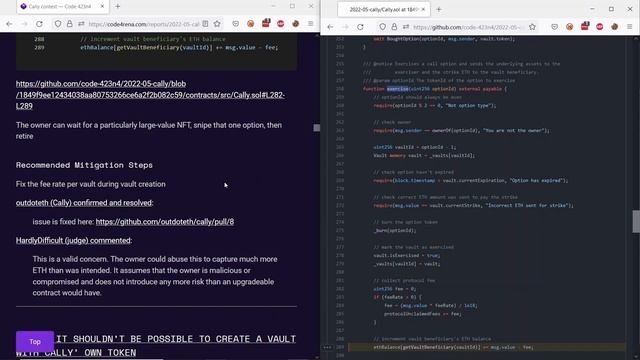Click the orange round extension icon in GitHub window

click(569, 27)
